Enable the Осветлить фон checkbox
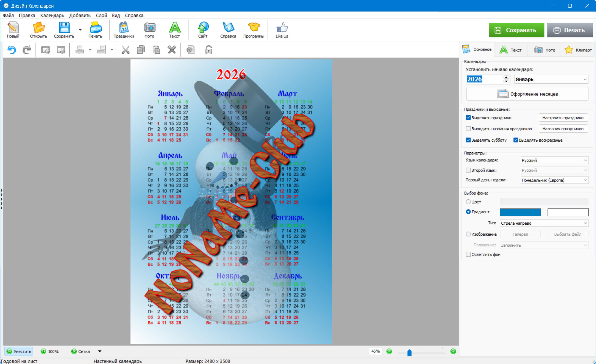 point(468,255)
